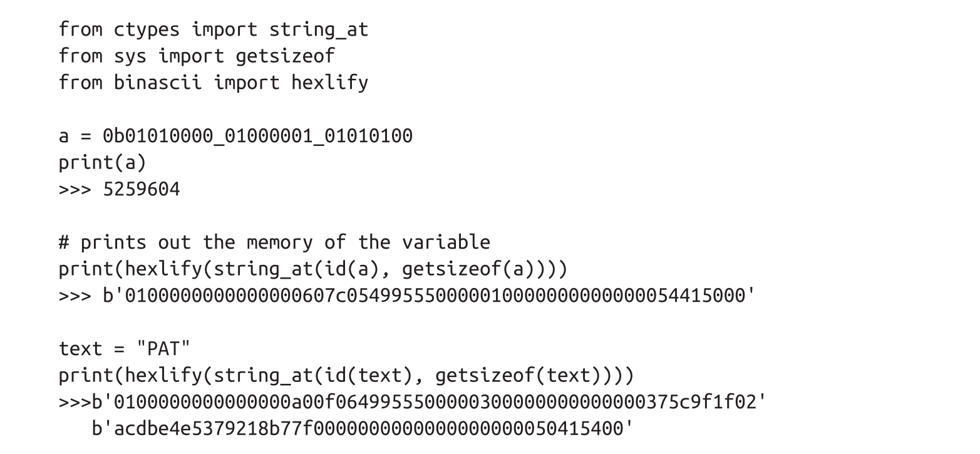Click the 'sys' module name
This screenshot has height=454, width=980.
click(x=130, y=56)
